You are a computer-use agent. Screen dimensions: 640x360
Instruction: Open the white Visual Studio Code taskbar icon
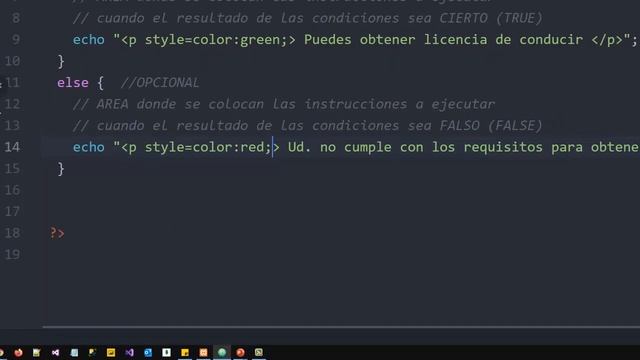(x=56, y=352)
